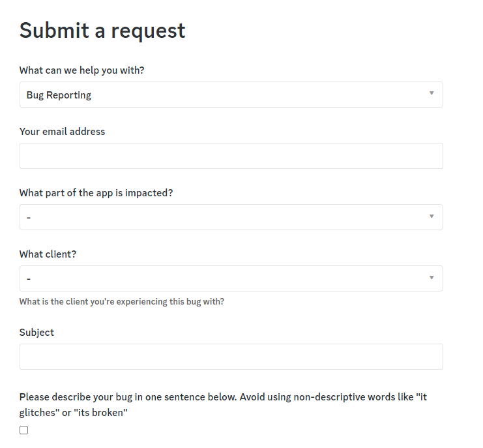Click the dash placeholder in the client selector
The image size is (483, 448).
29,278
